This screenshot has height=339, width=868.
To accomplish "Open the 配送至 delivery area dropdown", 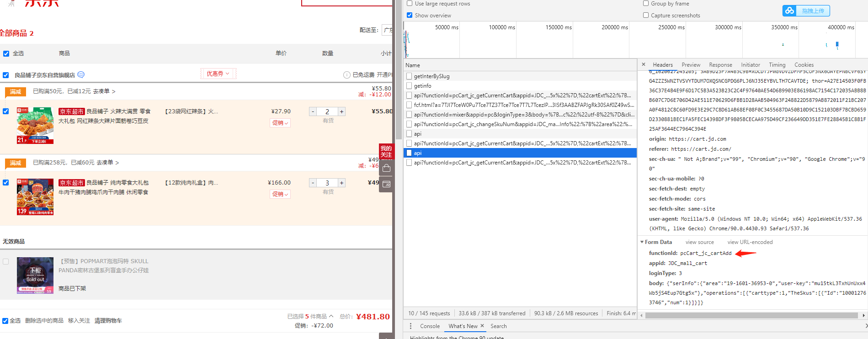I will coord(387,30).
